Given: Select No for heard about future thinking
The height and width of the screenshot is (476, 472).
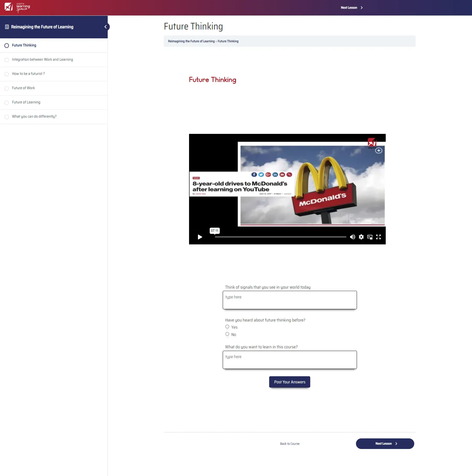Looking at the screenshot, I should coord(227,334).
